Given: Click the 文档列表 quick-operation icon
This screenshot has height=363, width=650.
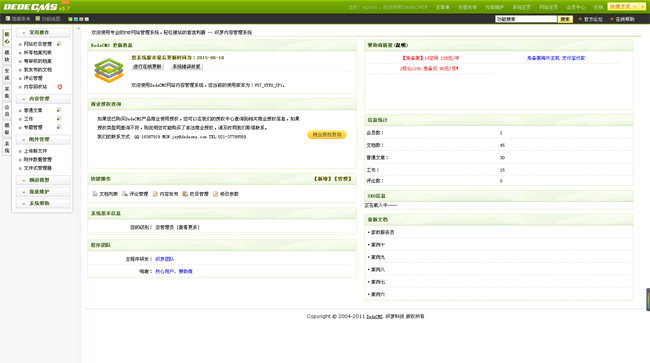Looking at the screenshot, I should point(95,194).
